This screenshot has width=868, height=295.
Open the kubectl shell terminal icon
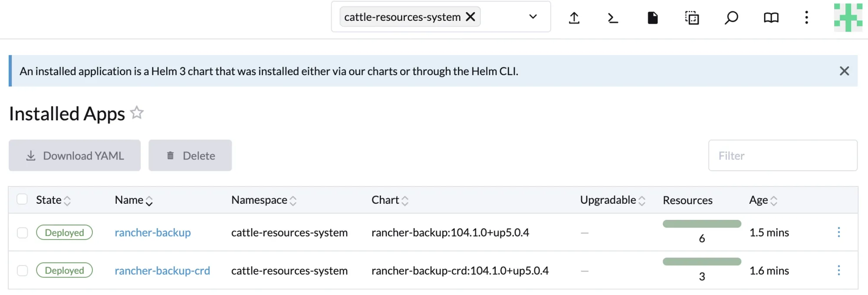612,18
